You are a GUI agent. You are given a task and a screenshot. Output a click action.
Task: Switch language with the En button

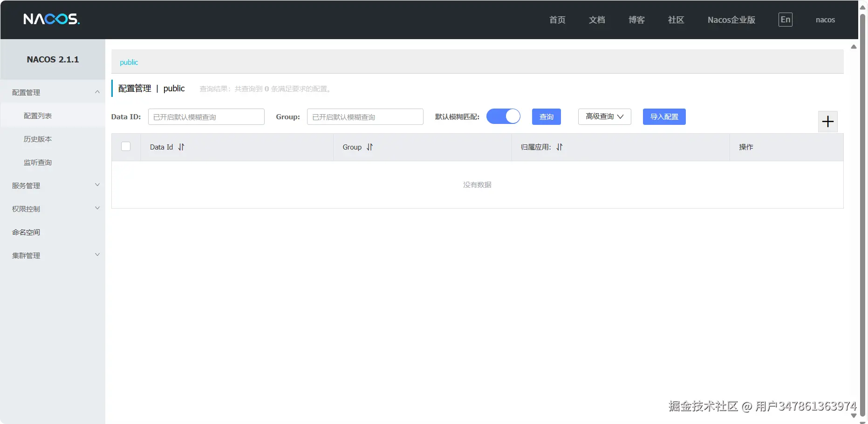pos(786,20)
